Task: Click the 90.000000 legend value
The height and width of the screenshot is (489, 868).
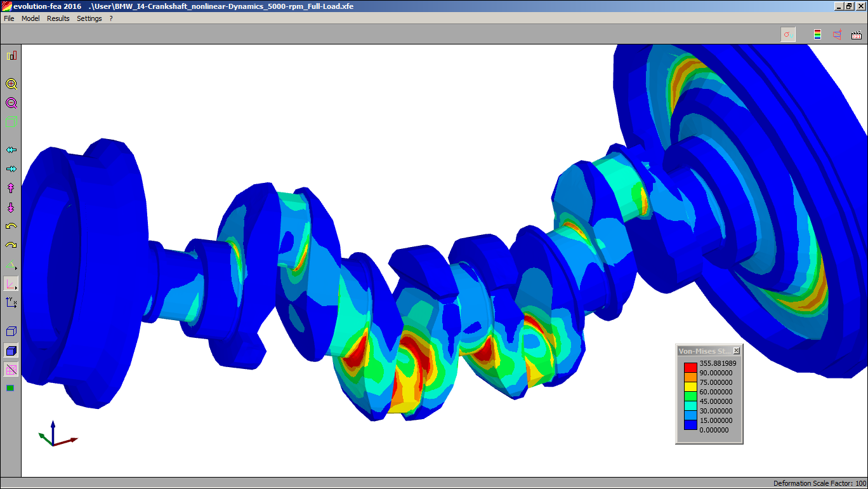Action: (716, 373)
